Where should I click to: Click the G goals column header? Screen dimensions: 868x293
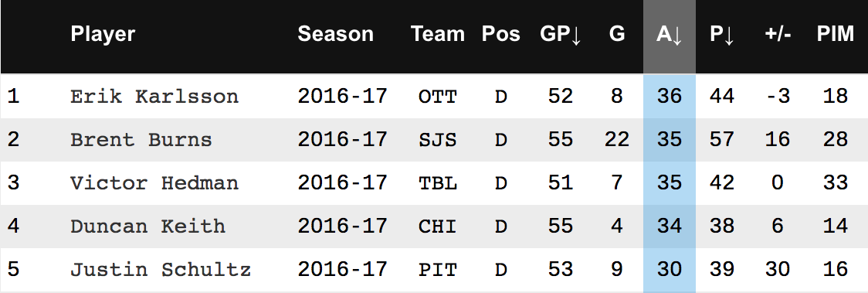point(617,34)
